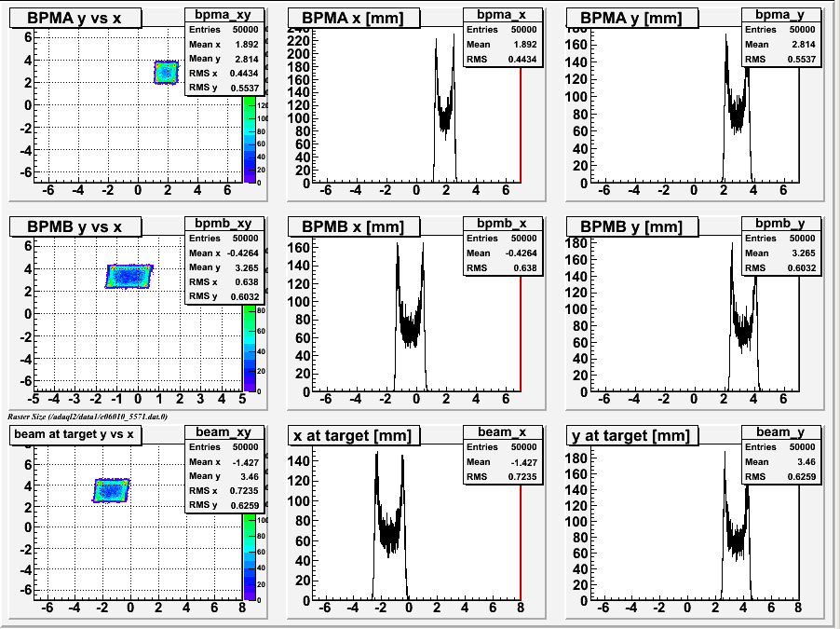Click 'Mean 2.814' in bpma_y stats
Viewport: 840px width, 629px height.
781,45
